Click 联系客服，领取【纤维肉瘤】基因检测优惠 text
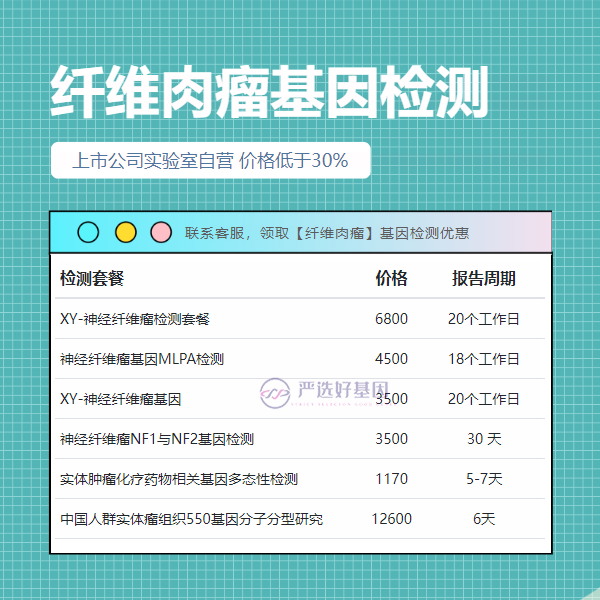Viewport: 600px width, 600px height. 327,233
